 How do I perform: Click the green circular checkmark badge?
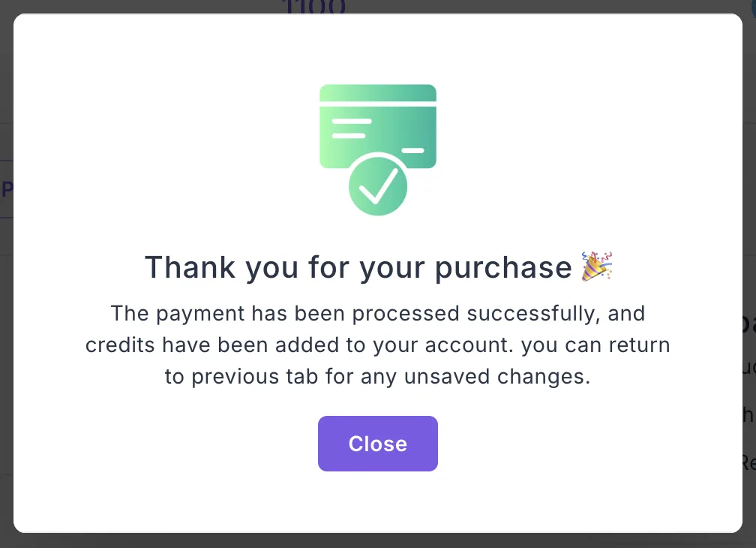click(x=377, y=185)
